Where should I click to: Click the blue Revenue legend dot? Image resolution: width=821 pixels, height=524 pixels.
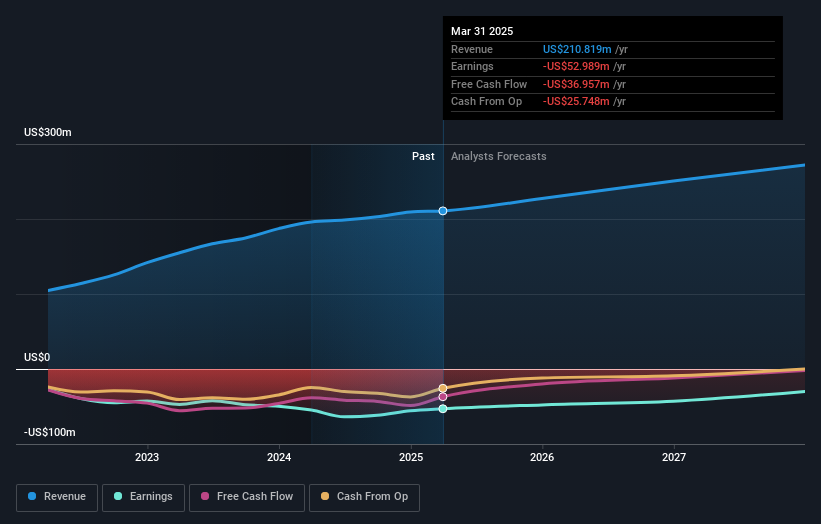[32, 496]
